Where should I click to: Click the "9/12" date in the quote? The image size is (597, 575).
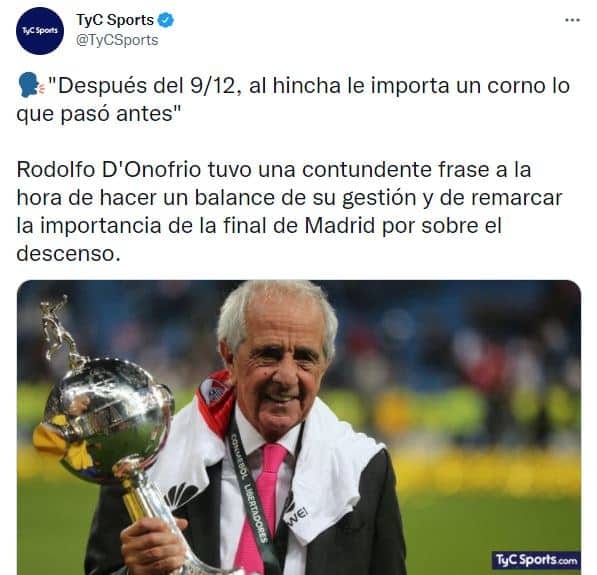click(214, 86)
